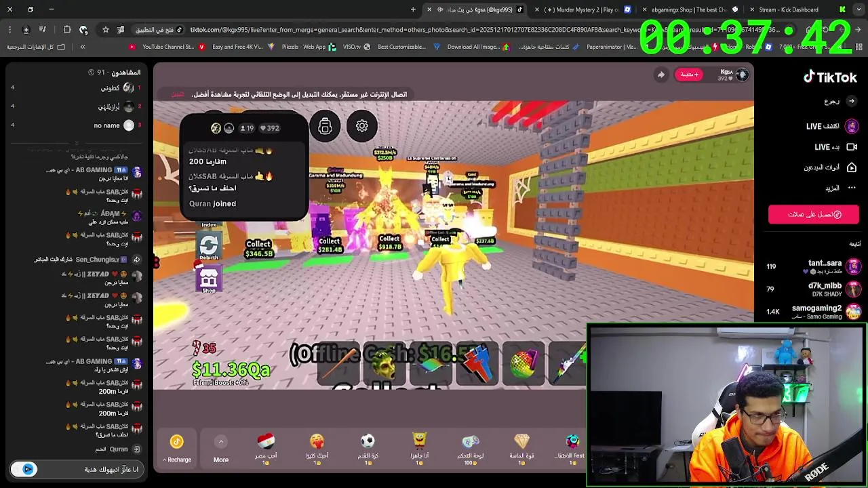Click the back arrow icon in TikTok sidebar
868x488 pixels.
pos(852,101)
